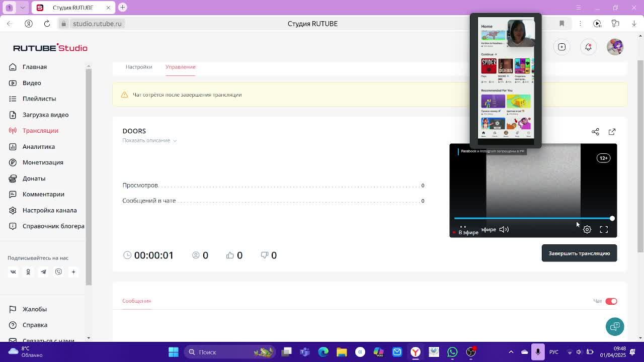The height and width of the screenshot is (362, 644).
Task: Open the player settings gear
Action: pyautogui.click(x=587, y=230)
